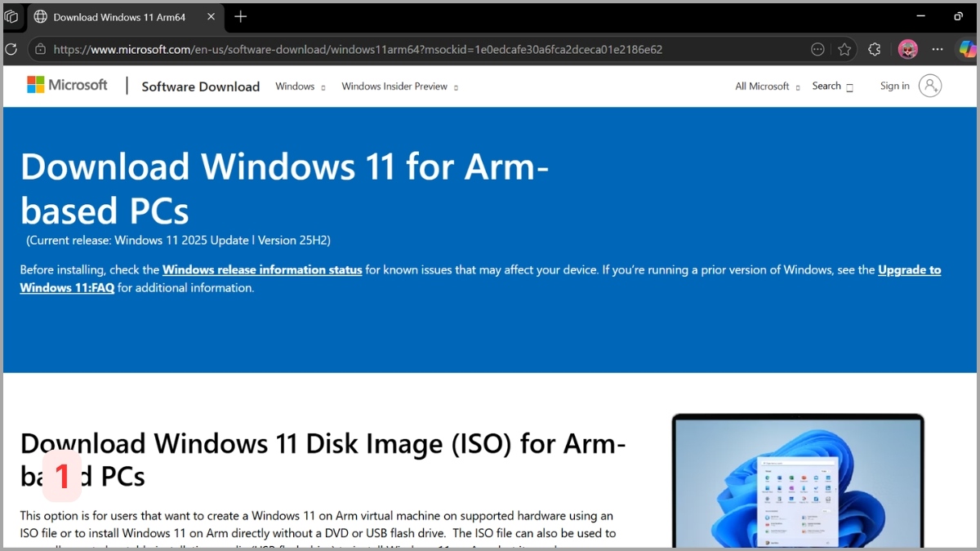Click the Software Download heading link

[200, 86]
